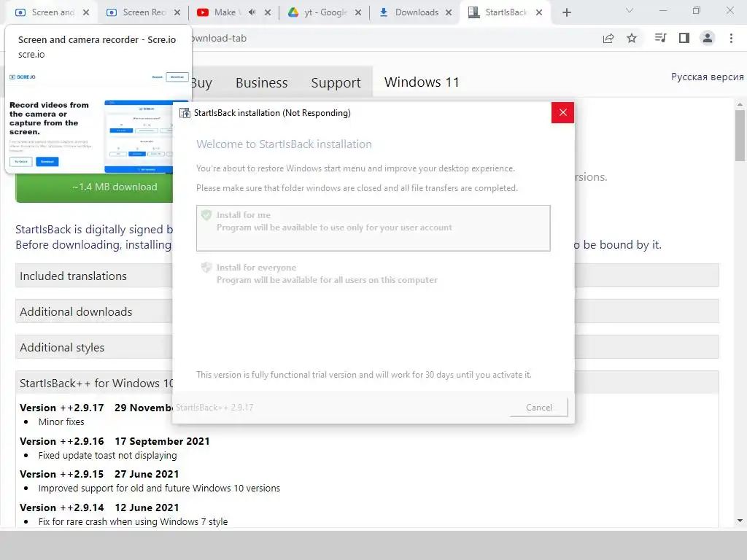Open the tab search chevron
This screenshot has height=560, width=747.
coord(630,10)
